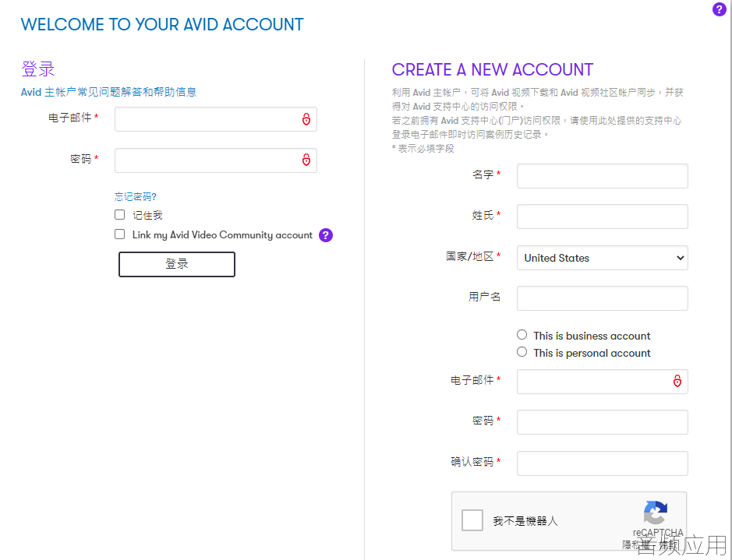Click help icon beside Link Avid Video Community
The height and width of the screenshot is (560, 732).
coord(326,235)
